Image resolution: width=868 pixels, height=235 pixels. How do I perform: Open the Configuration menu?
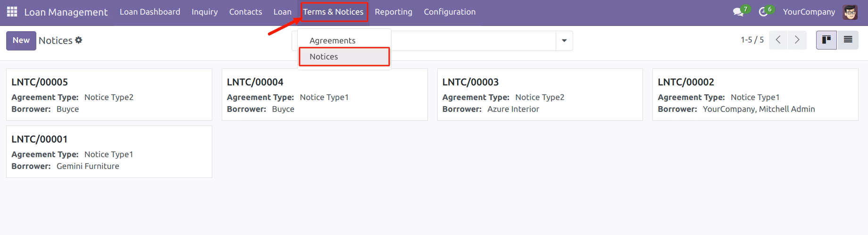pyautogui.click(x=450, y=12)
